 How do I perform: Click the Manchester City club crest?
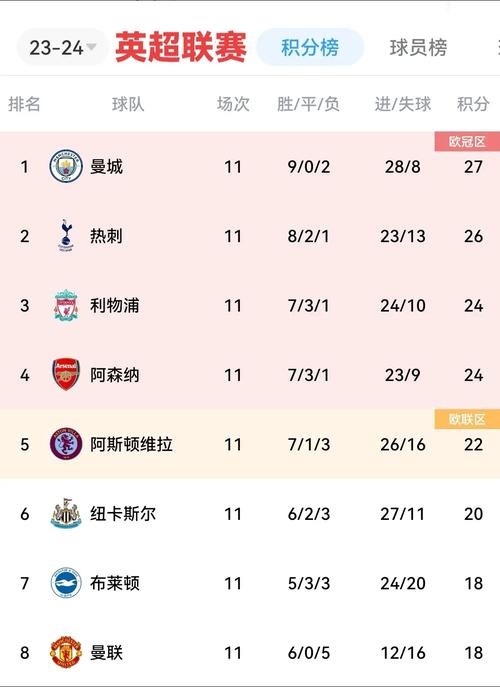[66, 166]
